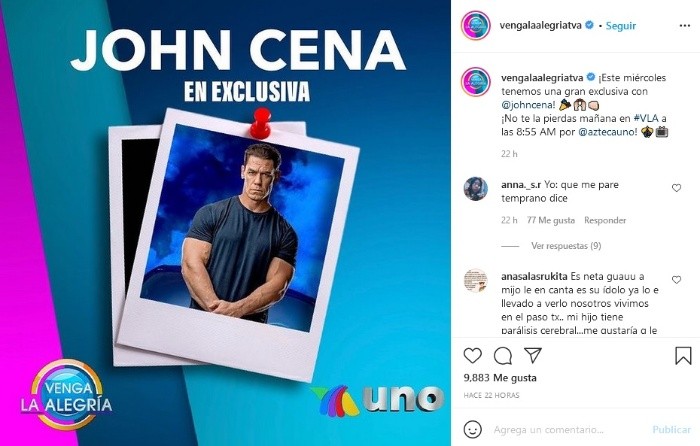Open the emoji picker smiley icon
Viewport: 700px width, 446px height.
coord(472,429)
